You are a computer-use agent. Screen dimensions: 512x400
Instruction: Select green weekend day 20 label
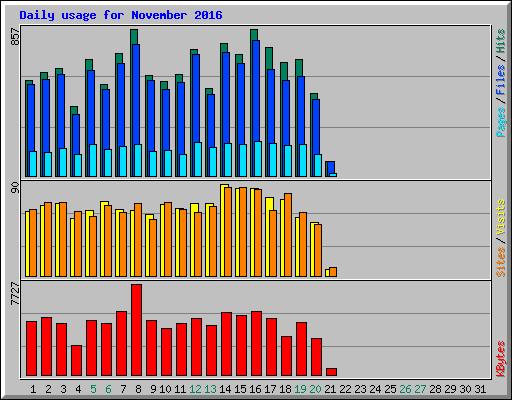click(x=315, y=389)
